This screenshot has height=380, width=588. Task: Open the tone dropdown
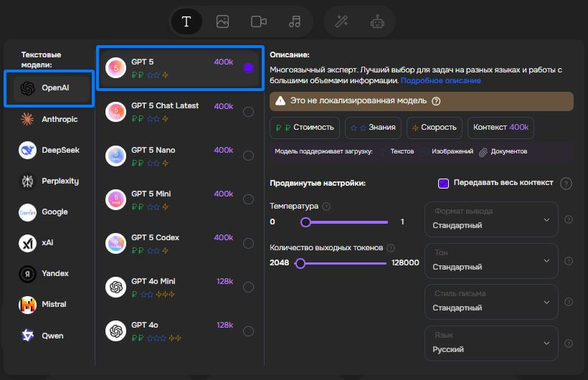pyautogui.click(x=491, y=260)
